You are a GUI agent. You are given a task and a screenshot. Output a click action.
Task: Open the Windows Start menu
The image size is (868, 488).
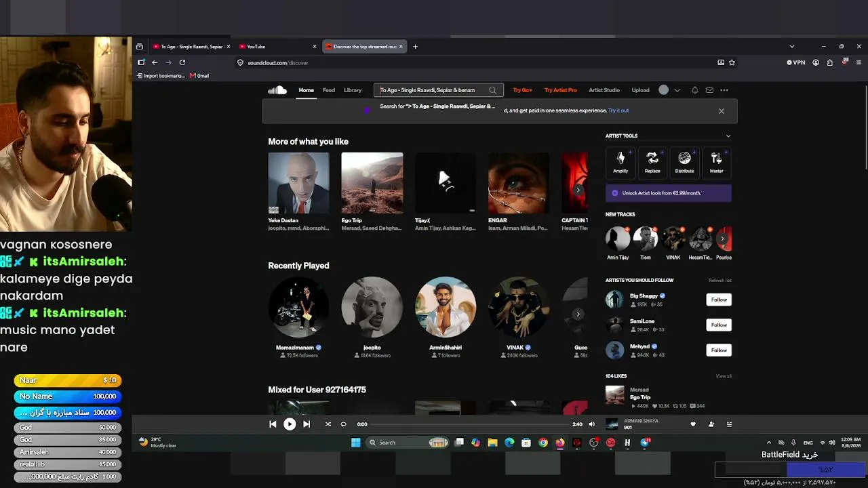click(356, 443)
